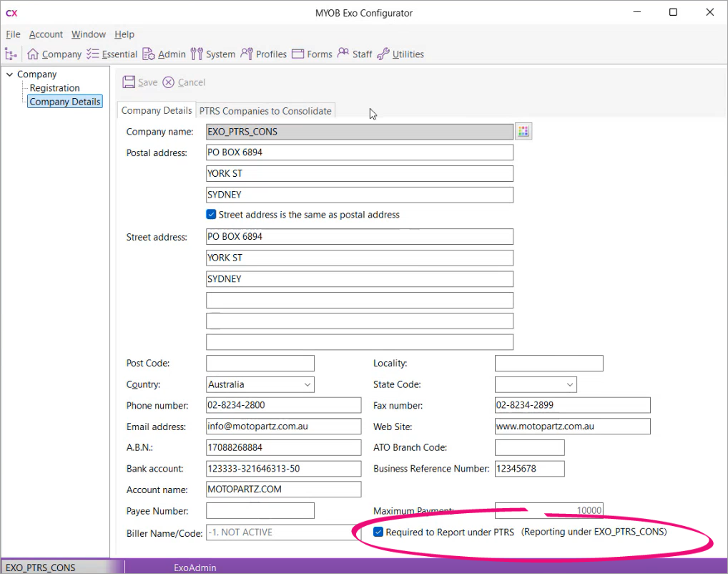
Task: Click ExoAdmin in the status bar
Action: point(195,568)
